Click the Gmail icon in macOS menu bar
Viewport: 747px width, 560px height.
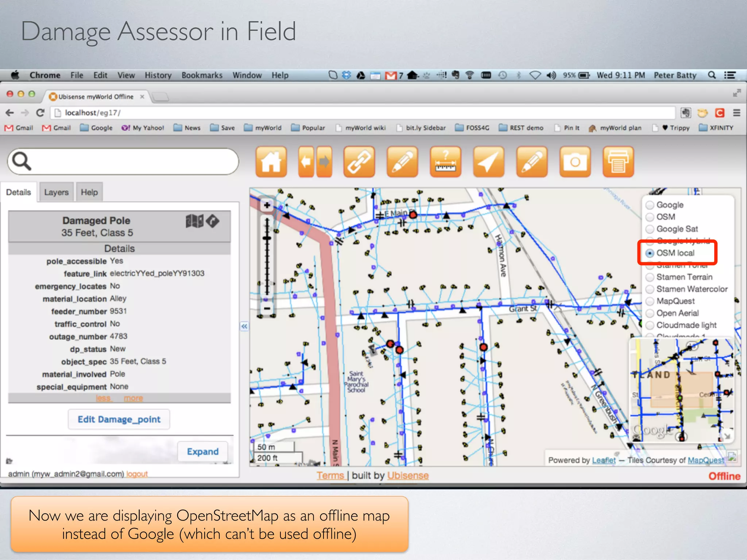391,75
